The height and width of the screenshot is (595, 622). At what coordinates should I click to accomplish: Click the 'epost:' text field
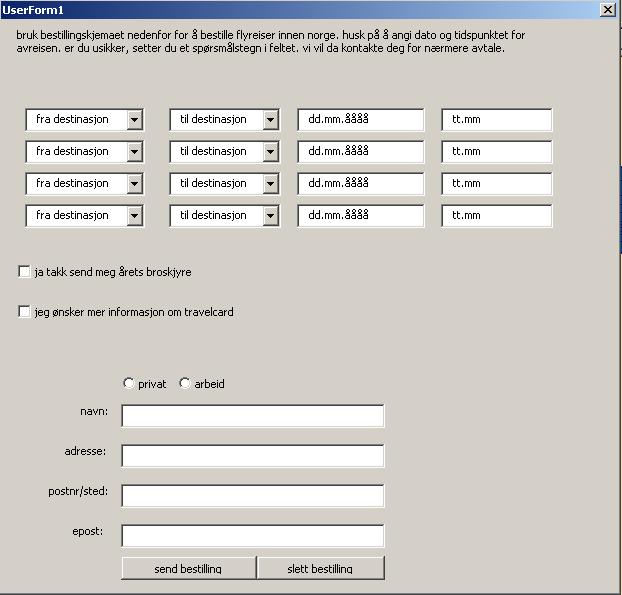point(253,536)
